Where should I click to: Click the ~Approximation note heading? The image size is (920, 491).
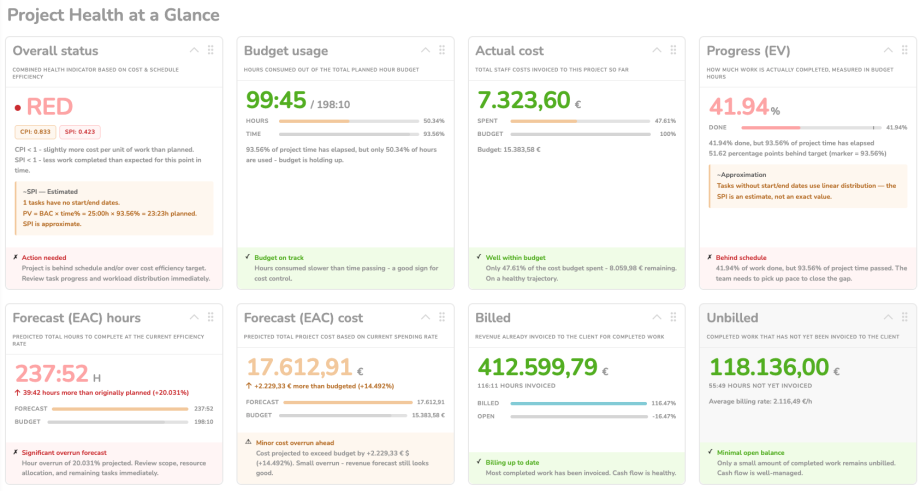coord(741,175)
